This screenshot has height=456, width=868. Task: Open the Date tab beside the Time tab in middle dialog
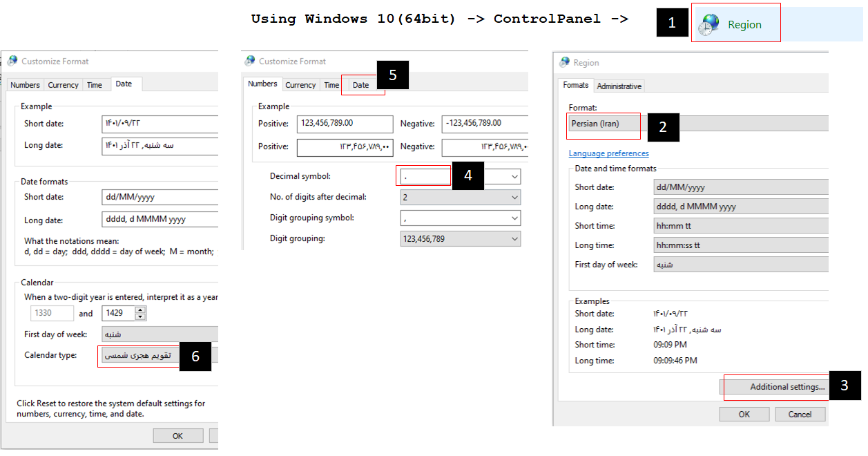[360, 85]
